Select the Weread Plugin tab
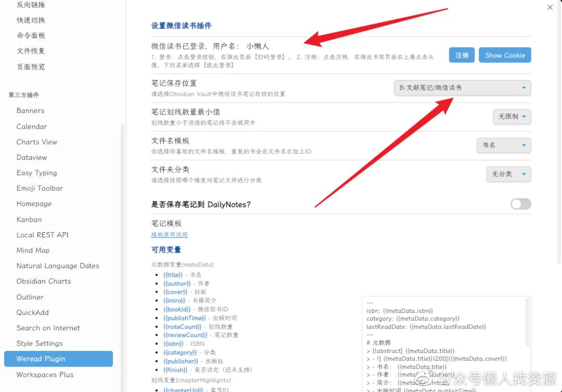562x392 pixels. [58, 359]
